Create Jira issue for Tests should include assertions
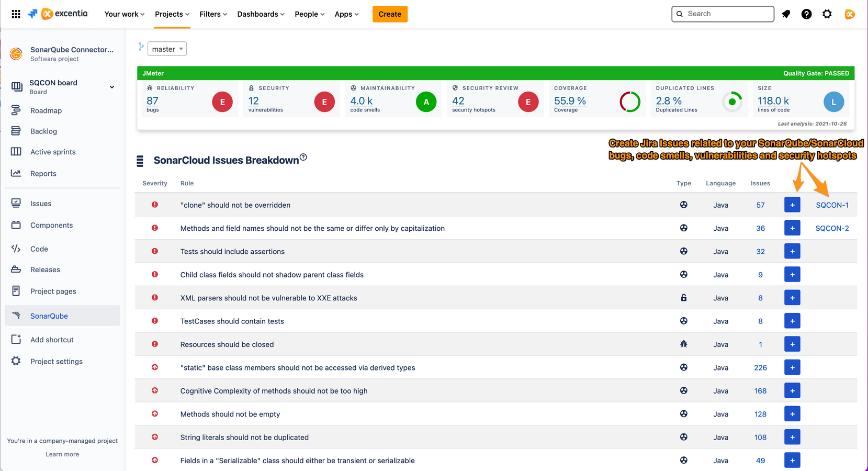Image resolution: width=868 pixels, height=471 pixels. coord(792,251)
